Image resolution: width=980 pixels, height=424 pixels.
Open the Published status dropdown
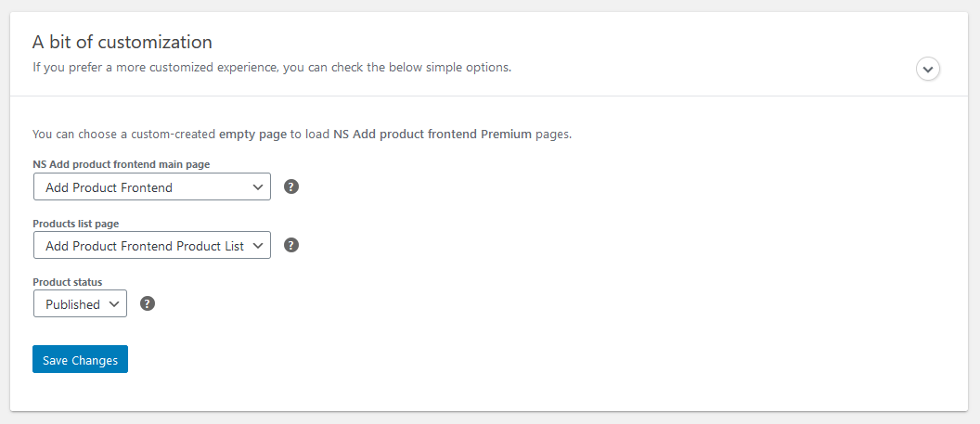click(x=80, y=303)
